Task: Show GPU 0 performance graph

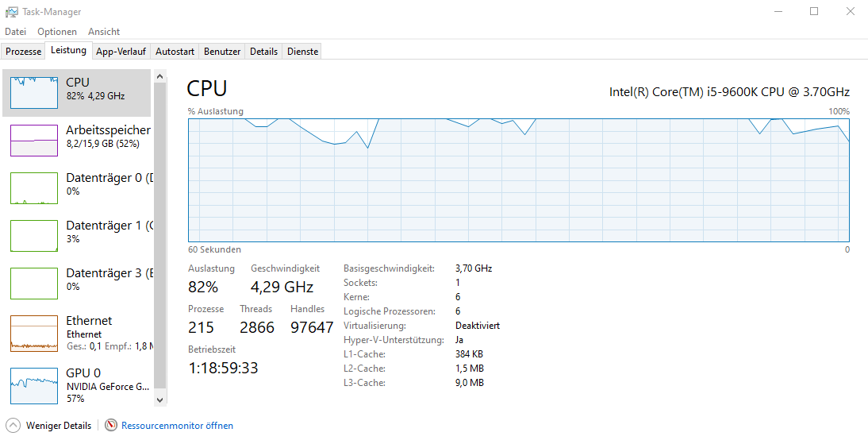Action: 34,385
